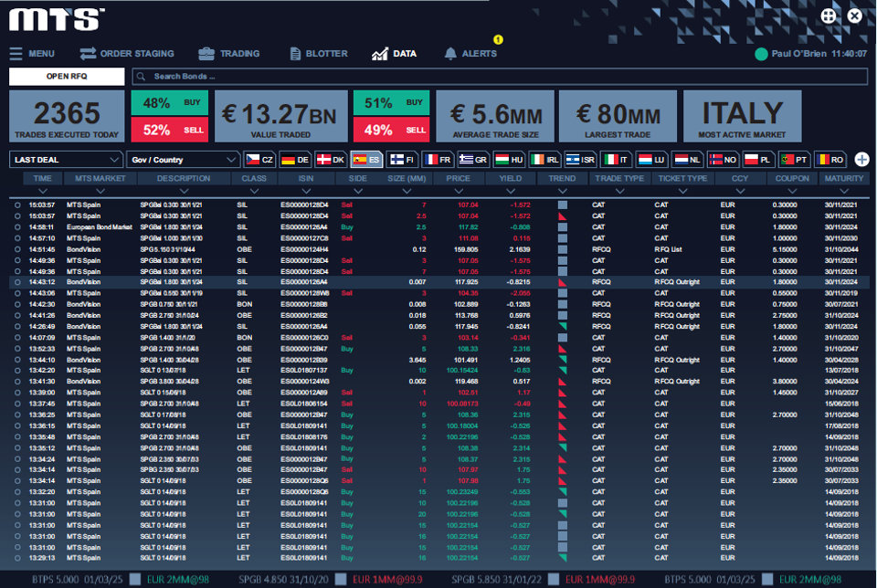Toggle the selected Spain ES filter
This screenshot has width=877, height=588.
coord(365,159)
